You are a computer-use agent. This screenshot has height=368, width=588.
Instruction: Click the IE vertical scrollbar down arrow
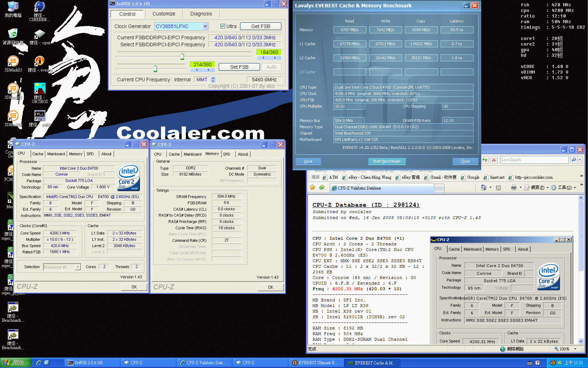pos(581,341)
